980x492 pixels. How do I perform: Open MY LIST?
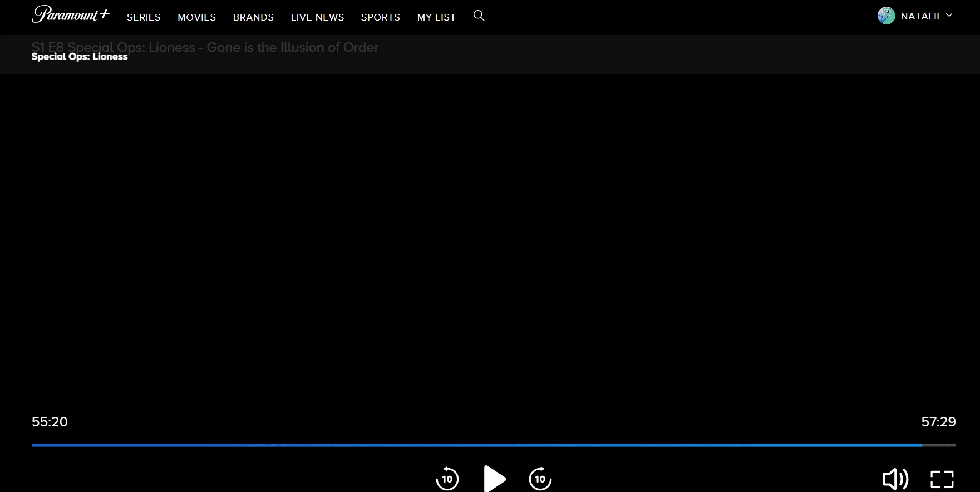point(436,17)
